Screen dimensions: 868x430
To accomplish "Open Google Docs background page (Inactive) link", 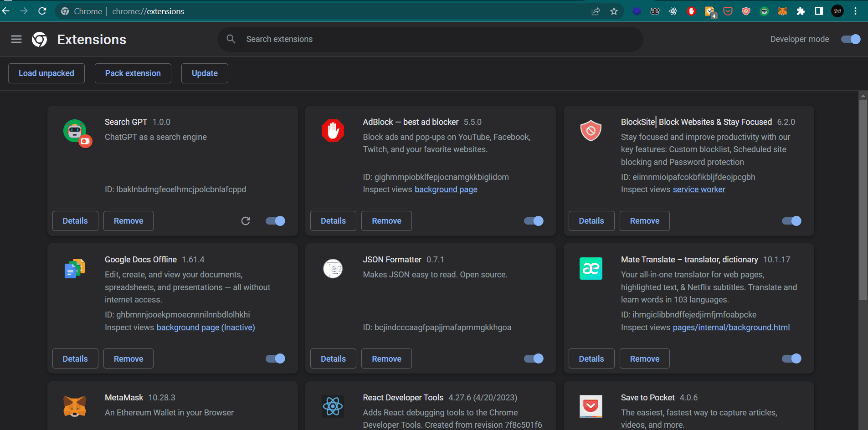I will point(206,328).
